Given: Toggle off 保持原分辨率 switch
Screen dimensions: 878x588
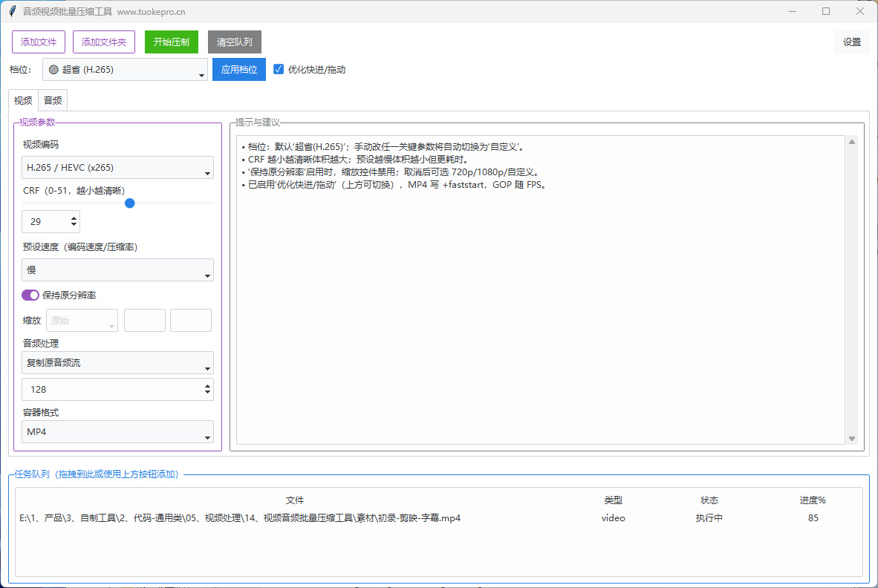Looking at the screenshot, I should click(x=30, y=295).
